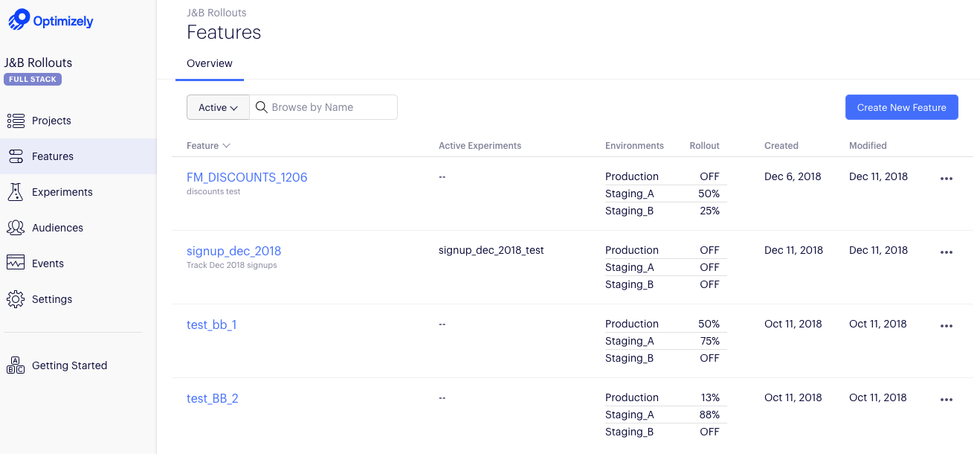The image size is (980, 454).
Task: Click the Getting Started ABC blocks icon
Action: click(x=16, y=365)
